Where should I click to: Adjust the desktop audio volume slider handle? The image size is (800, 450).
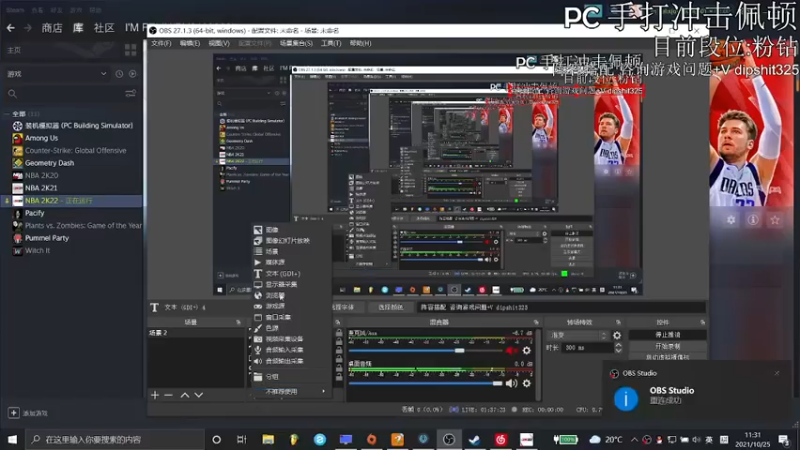(497, 383)
